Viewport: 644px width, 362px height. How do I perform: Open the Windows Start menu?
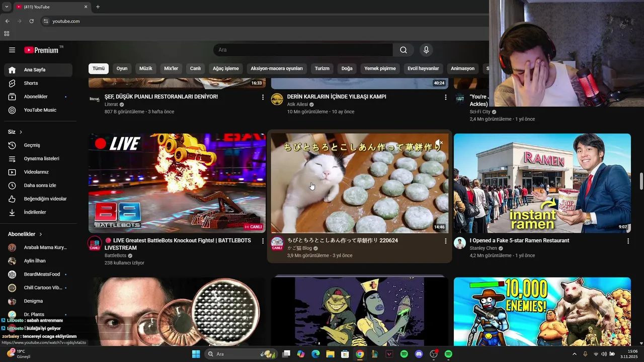[196, 354]
